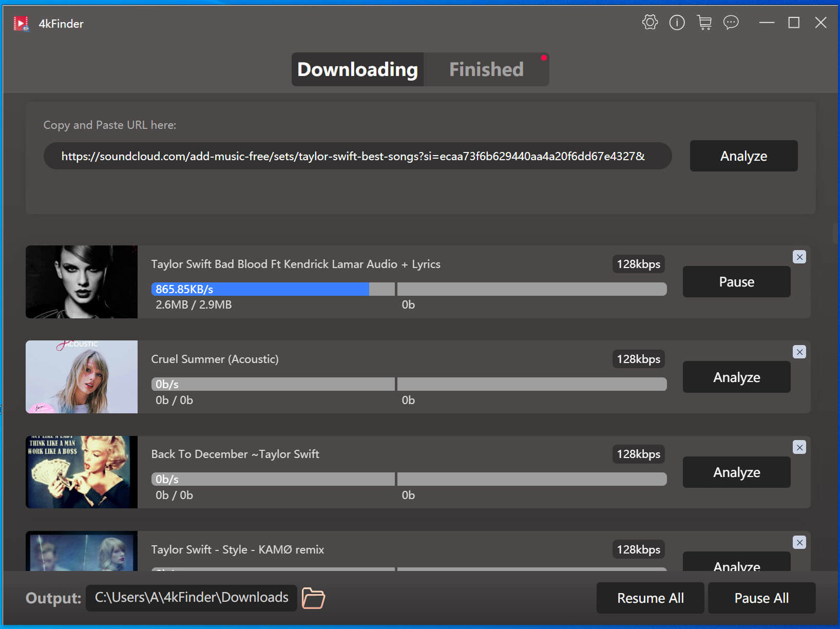Analyze the Cruel Summer (Acoustic) track

coord(736,377)
